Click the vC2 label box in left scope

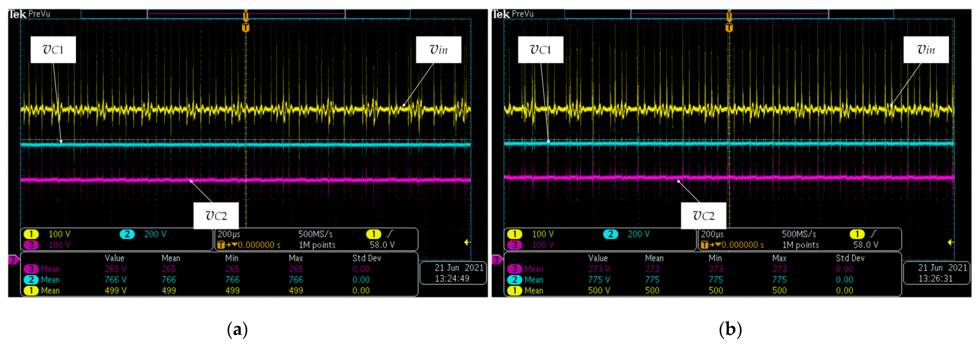click(216, 216)
